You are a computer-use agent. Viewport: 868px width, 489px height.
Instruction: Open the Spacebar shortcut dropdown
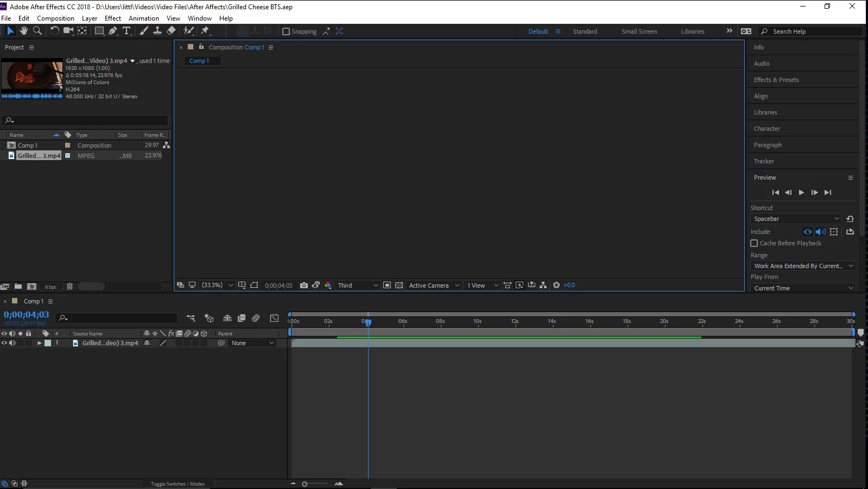tap(796, 219)
